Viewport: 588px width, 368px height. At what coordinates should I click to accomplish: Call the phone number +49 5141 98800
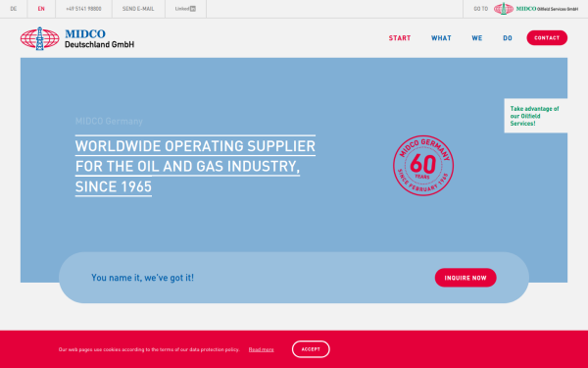(x=83, y=9)
